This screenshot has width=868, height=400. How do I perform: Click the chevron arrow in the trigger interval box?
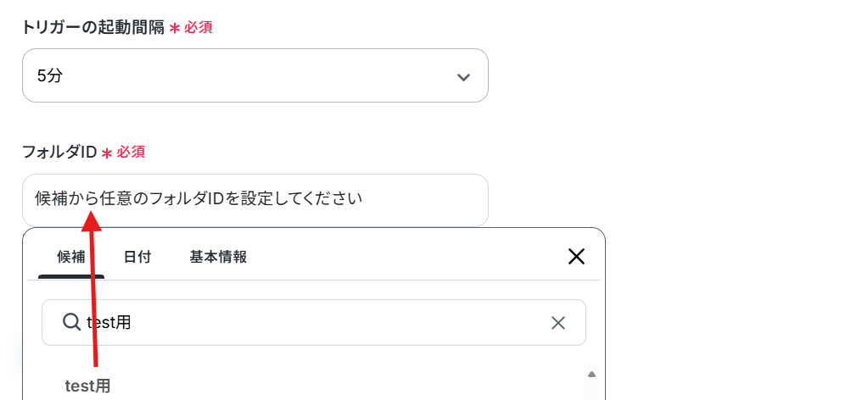tap(463, 77)
